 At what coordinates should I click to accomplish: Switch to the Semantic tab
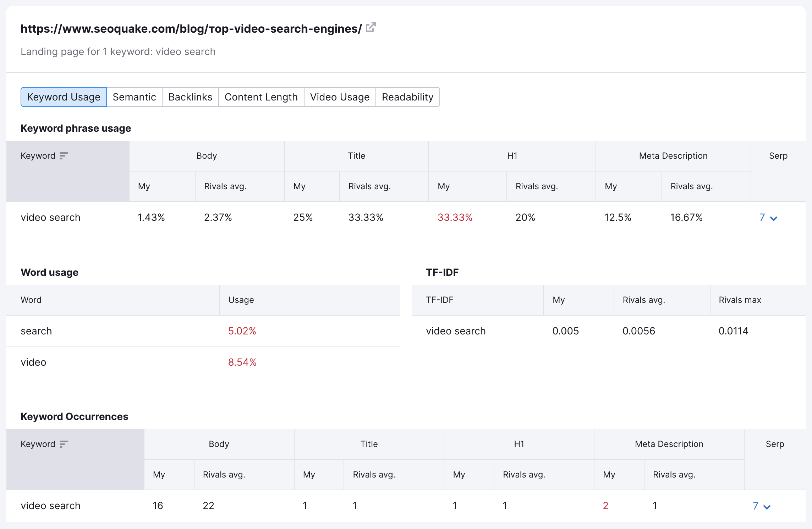click(x=134, y=97)
